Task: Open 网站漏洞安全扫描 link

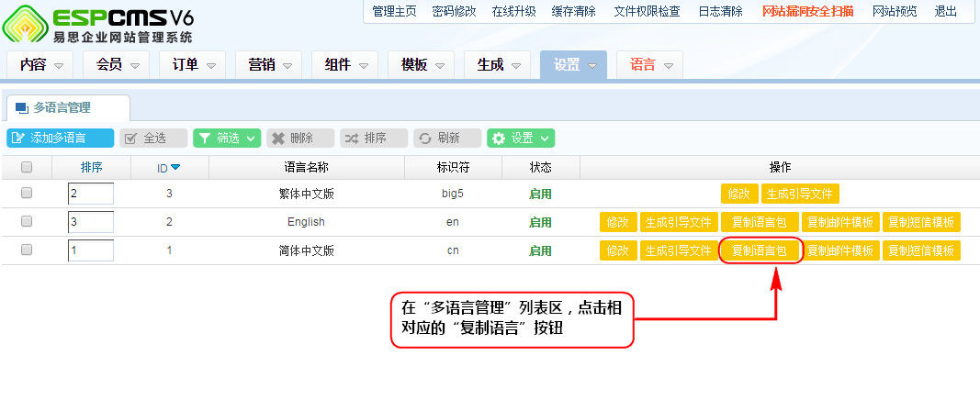Action: pos(808,11)
